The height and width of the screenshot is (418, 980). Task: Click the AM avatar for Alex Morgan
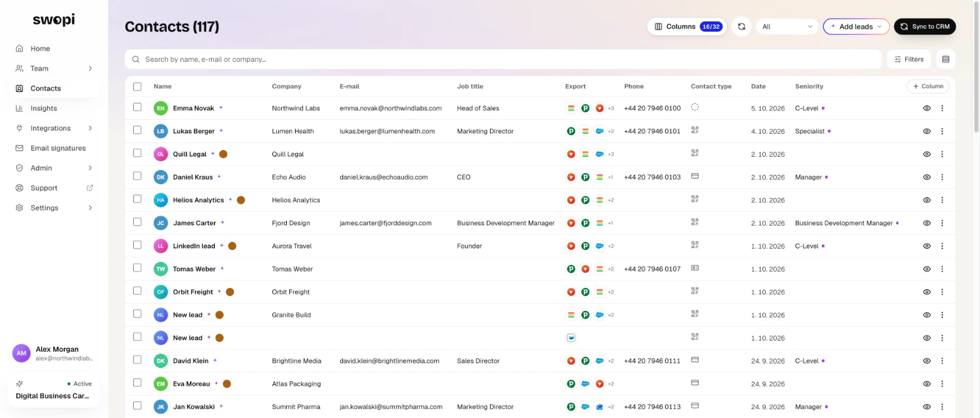(x=21, y=353)
